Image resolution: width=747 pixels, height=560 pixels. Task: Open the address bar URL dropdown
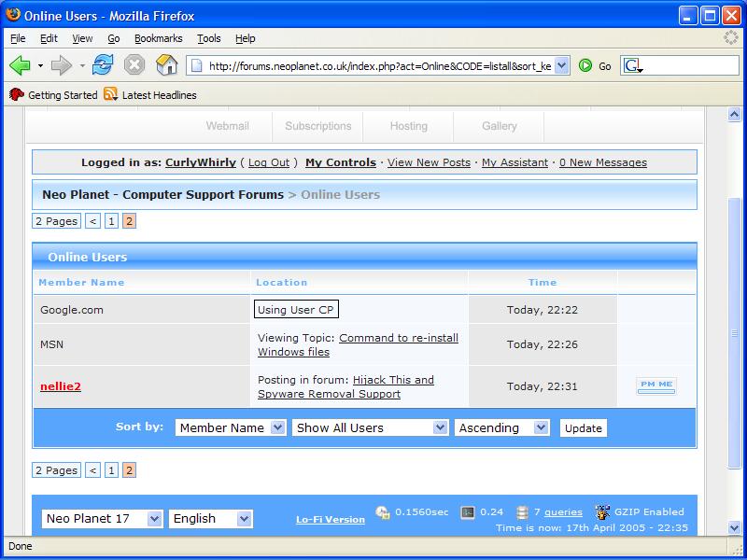(x=562, y=65)
